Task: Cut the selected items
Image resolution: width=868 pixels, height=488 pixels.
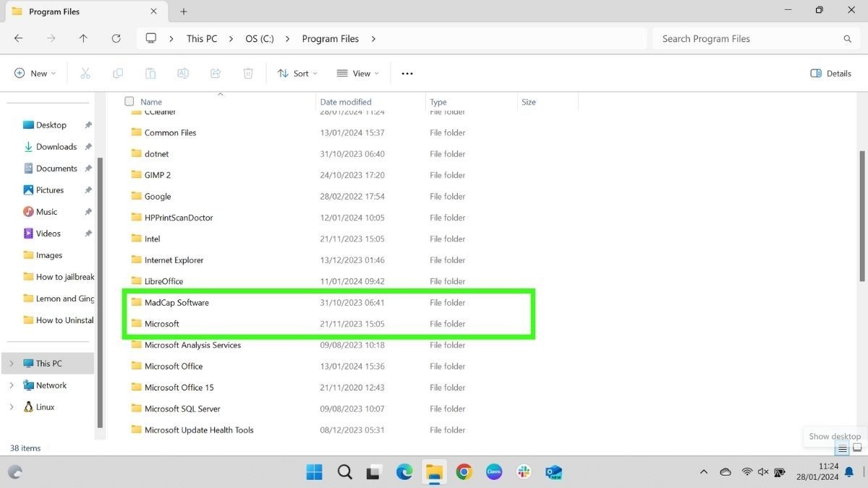Action: tap(85, 73)
